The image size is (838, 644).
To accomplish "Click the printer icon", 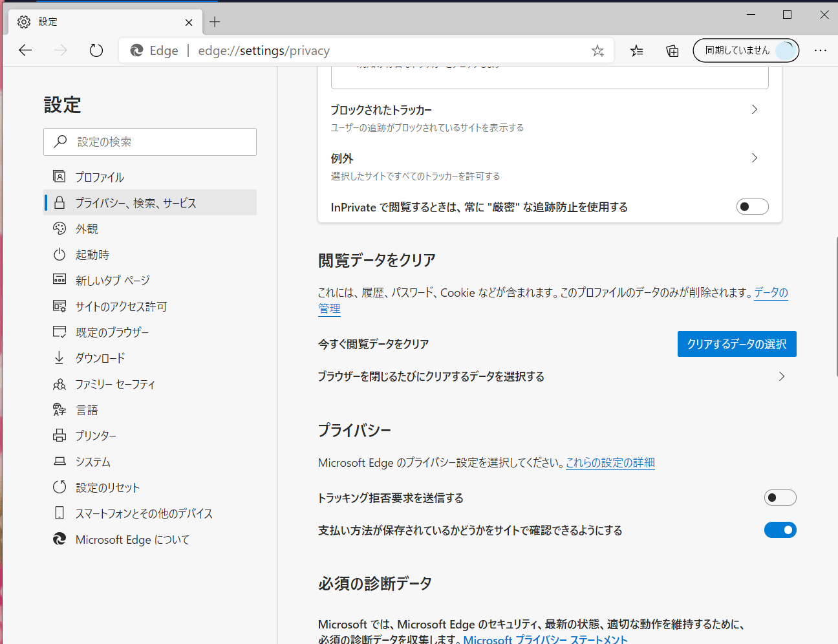I will pyautogui.click(x=59, y=435).
